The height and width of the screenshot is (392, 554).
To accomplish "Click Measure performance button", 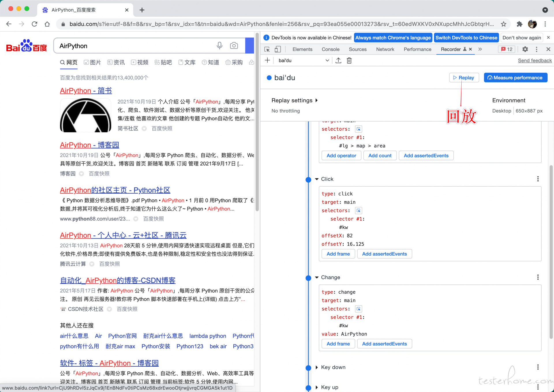I will 515,78.
